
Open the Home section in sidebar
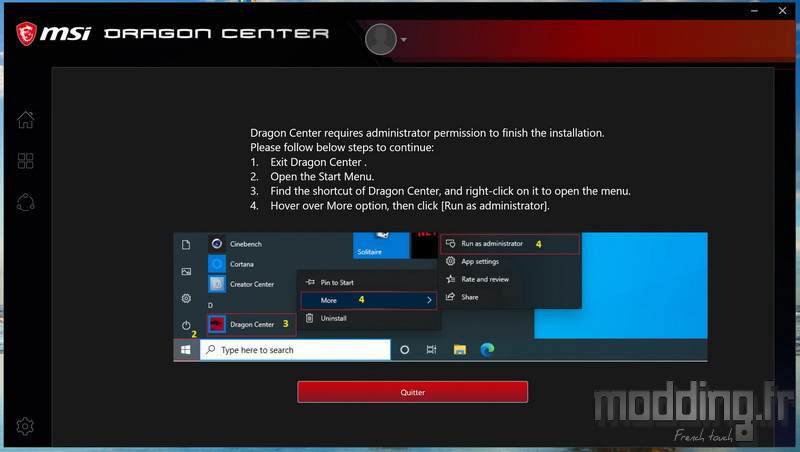click(x=26, y=120)
